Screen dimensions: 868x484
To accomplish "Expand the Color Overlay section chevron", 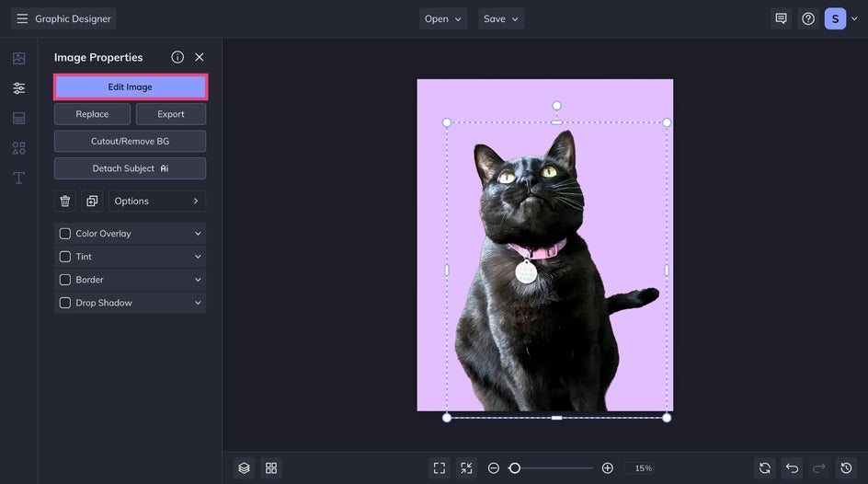I will [198, 234].
